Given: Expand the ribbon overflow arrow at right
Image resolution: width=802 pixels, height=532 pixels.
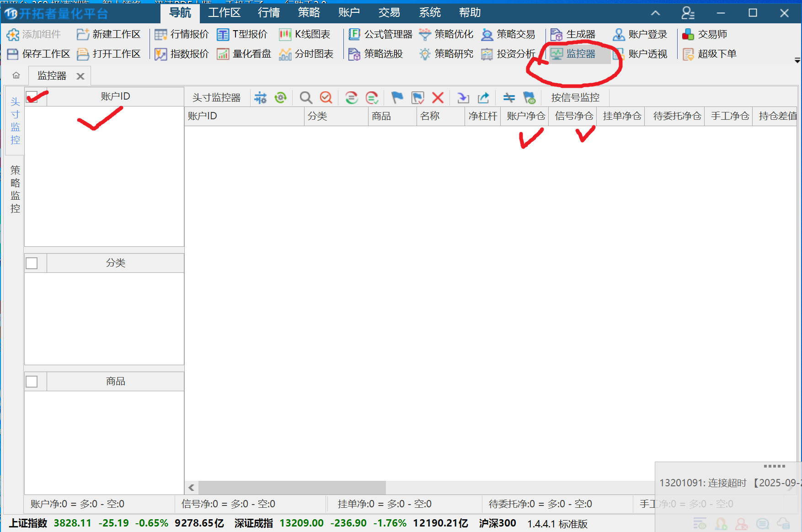Looking at the screenshot, I should (797, 60).
